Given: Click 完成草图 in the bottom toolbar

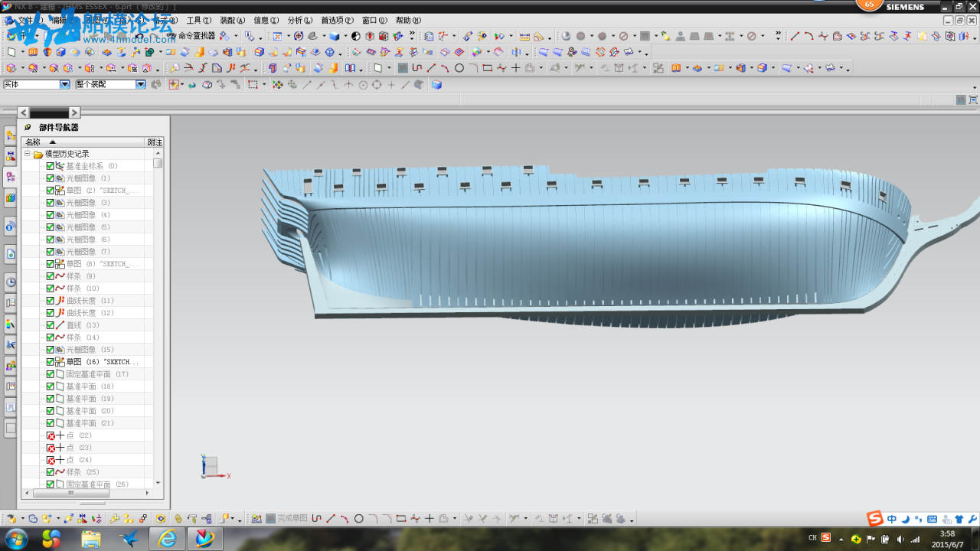Looking at the screenshot, I should pos(286,518).
